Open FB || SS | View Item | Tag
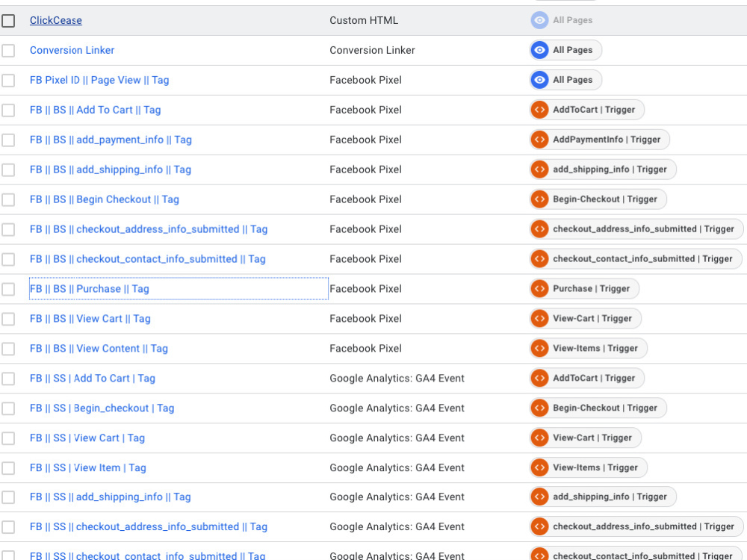This screenshot has width=747, height=560. 87,467
